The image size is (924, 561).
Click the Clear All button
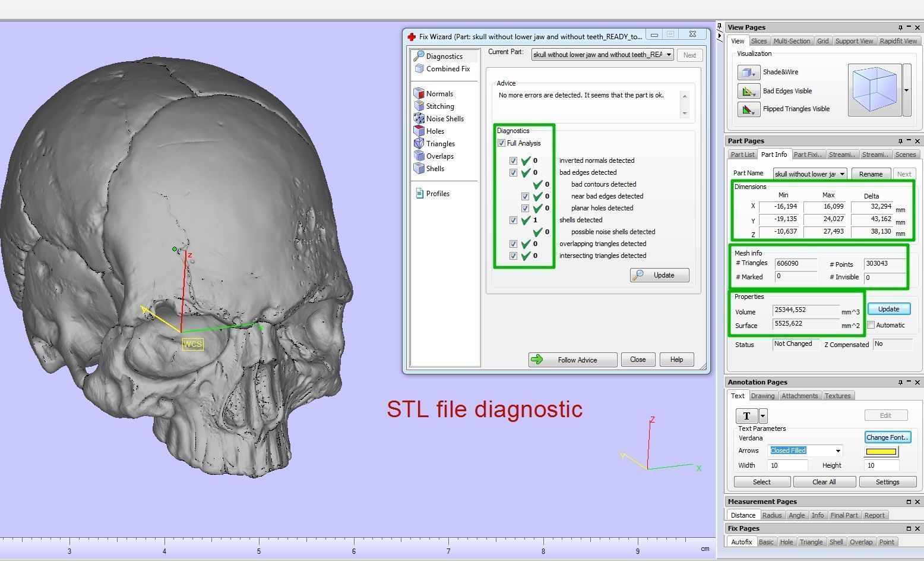(x=824, y=482)
